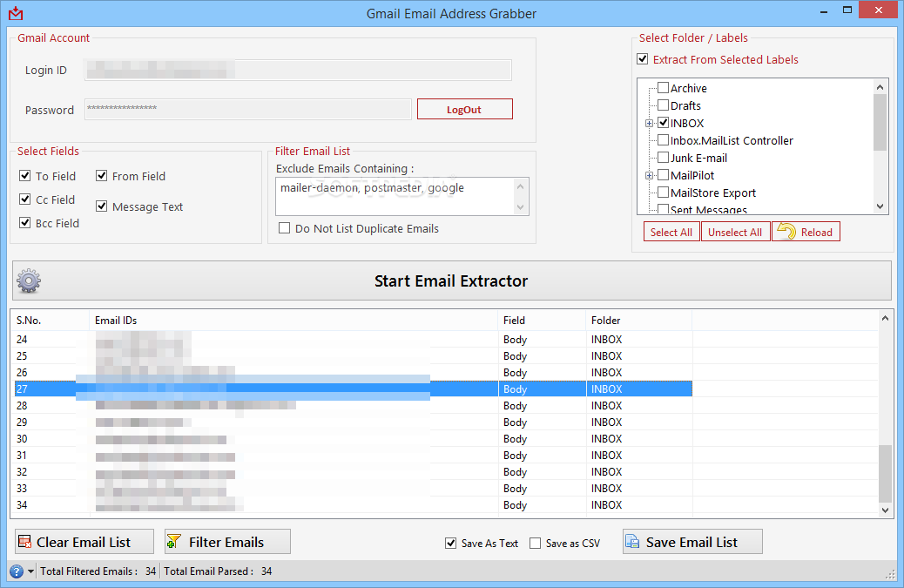The image size is (904, 588).
Task: Open the dropdown arrow next to help icon
Action: click(x=31, y=571)
